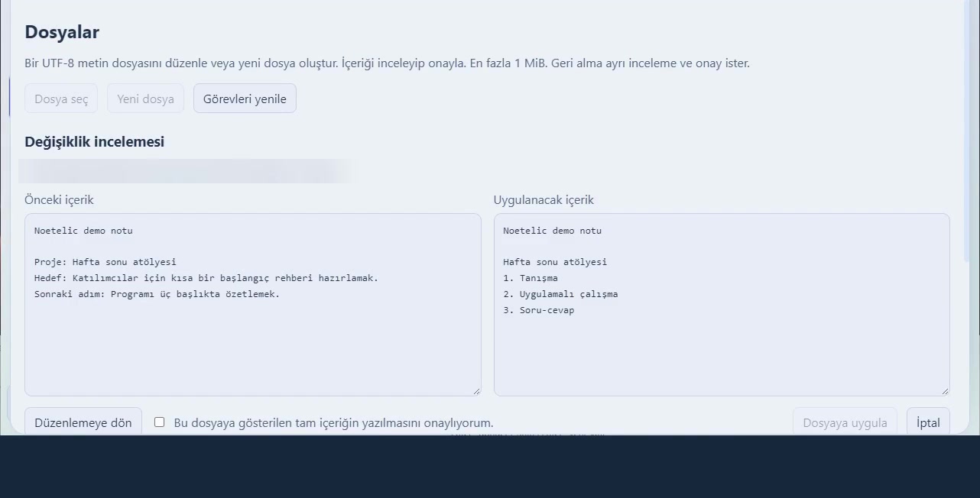
Task: Click the Değişiklik incelemesi heading
Action: 95,141
